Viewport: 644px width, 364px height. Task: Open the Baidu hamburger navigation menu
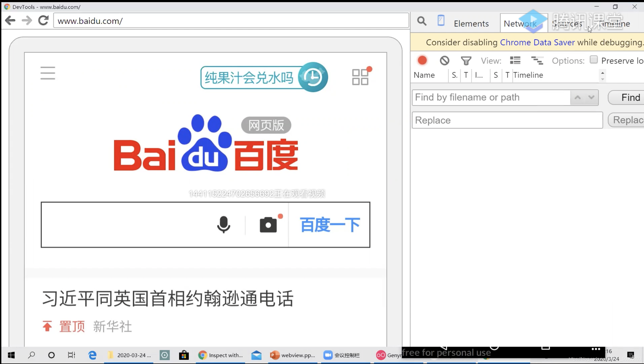point(47,73)
